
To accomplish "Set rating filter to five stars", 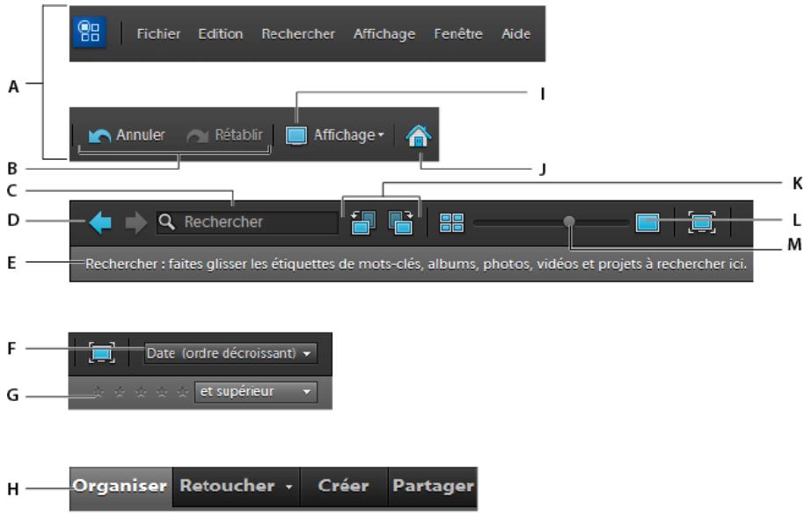I will click(182, 392).
